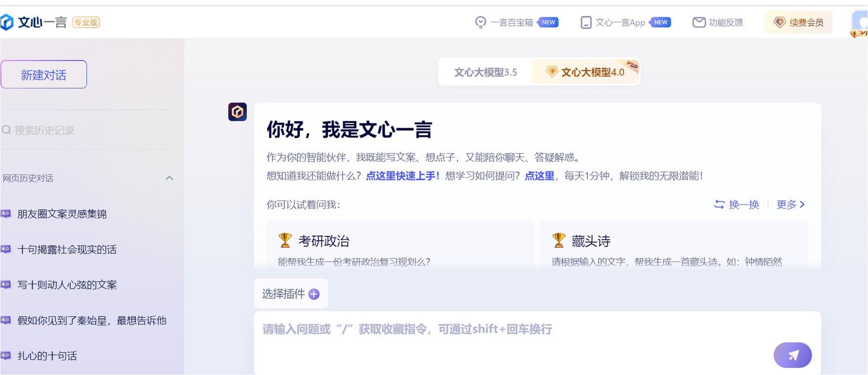Click the trophy icon on 藏头诗
The width and height of the screenshot is (868, 375).
click(x=558, y=240)
